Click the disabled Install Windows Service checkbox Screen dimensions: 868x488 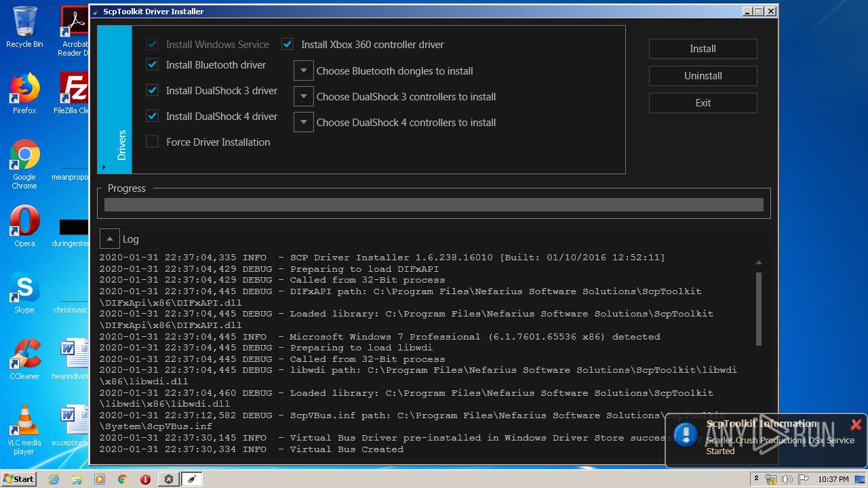pos(153,45)
